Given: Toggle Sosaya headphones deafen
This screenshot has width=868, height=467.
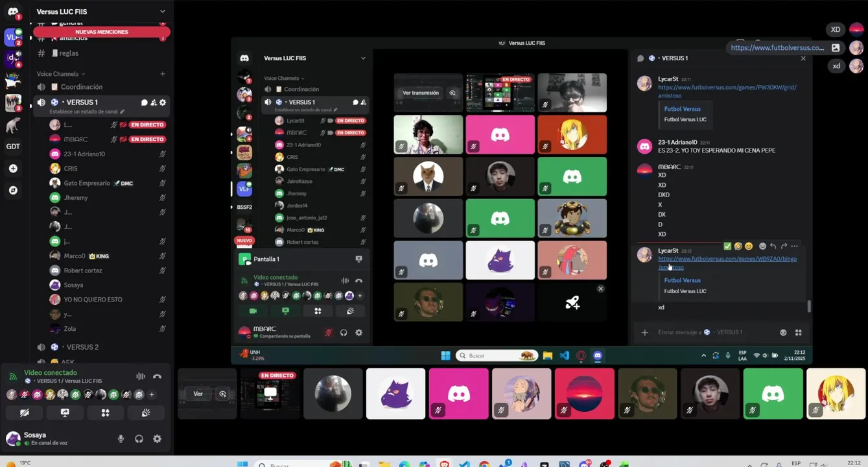Looking at the screenshot, I should (x=139, y=439).
